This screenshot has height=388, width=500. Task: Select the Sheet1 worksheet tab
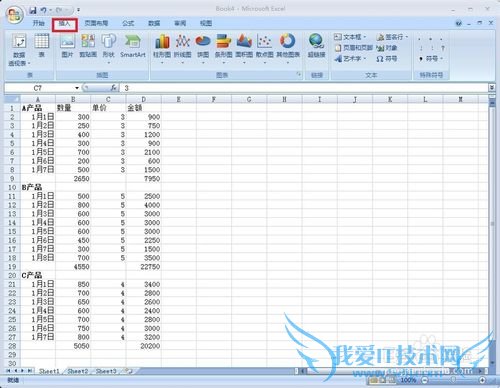[49, 371]
